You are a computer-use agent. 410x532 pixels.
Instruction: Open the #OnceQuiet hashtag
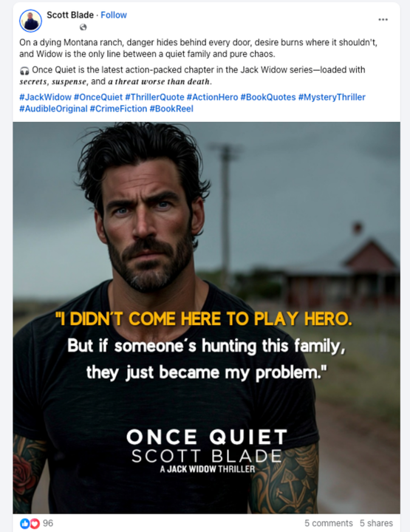point(98,98)
